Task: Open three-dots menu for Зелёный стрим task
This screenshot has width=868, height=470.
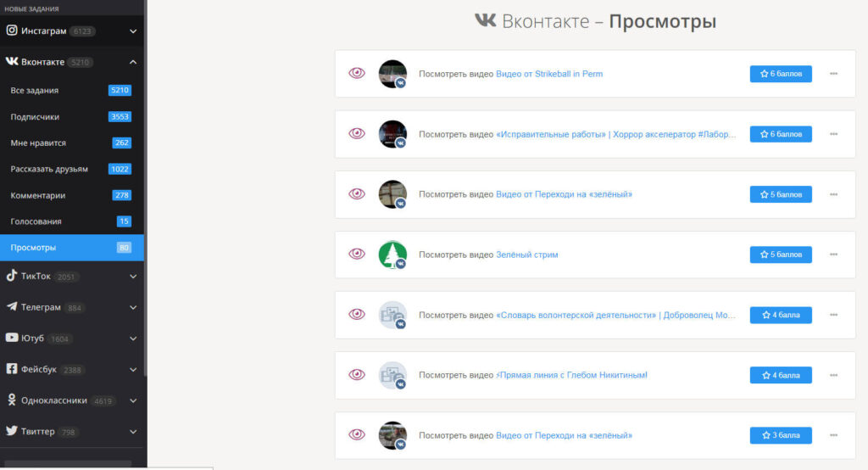Action: pyautogui.click(x=833, y=255)
